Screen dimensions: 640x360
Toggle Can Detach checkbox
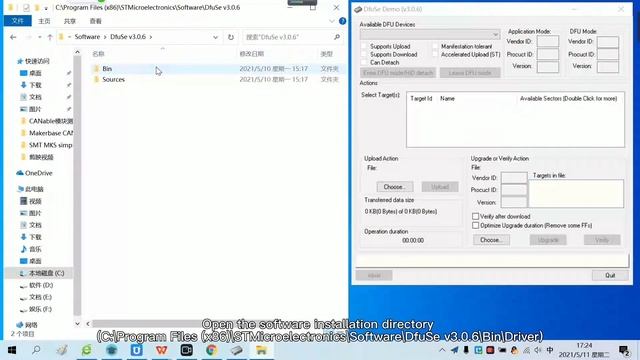pos(364,62)
